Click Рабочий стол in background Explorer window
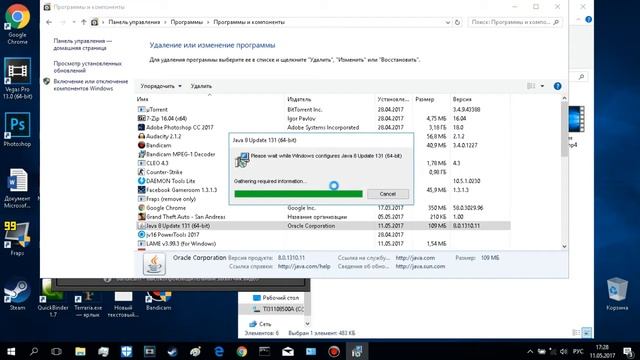This screenshot has width=640, height=360. pos(276,298)
